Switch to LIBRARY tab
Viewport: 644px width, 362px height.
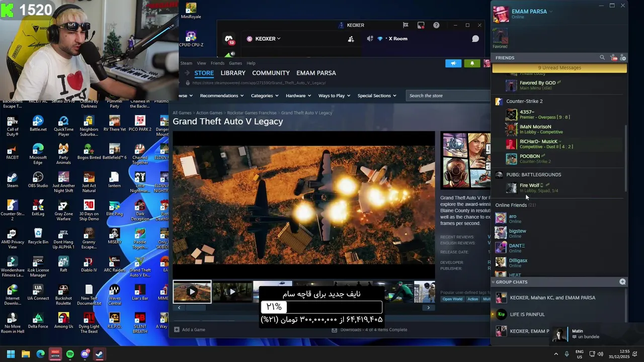point(233,73)
